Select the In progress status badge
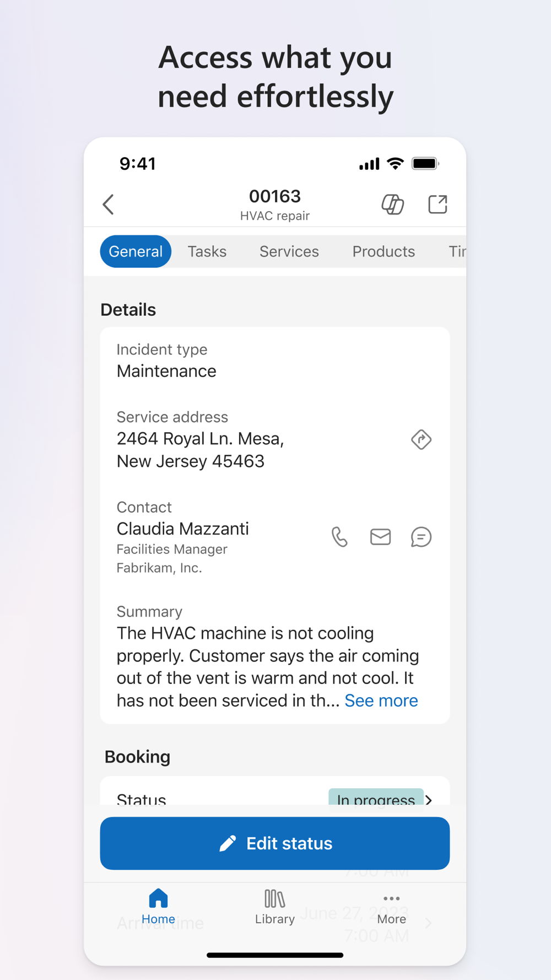The width and height of the screenshot is (551, 980). 376,797
